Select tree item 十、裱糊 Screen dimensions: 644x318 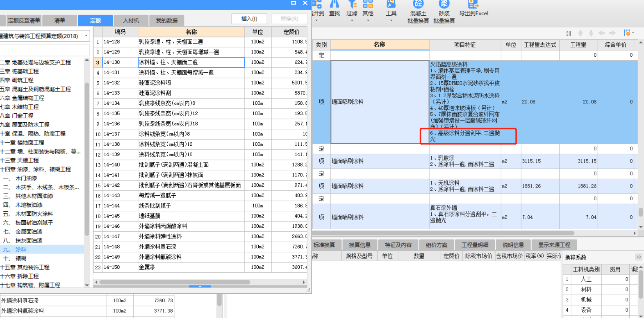(15, 258)
